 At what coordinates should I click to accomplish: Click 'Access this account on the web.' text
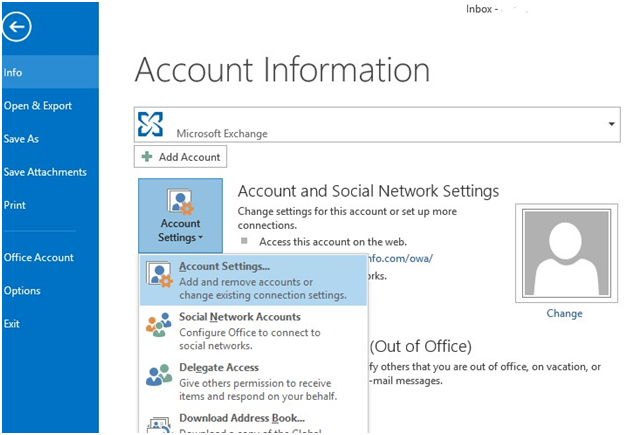(333, 242)
